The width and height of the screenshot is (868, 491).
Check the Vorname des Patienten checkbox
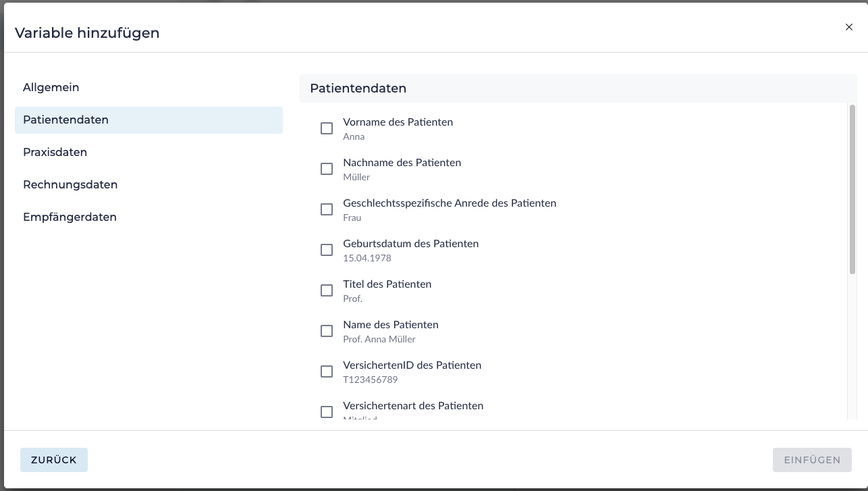(x=327, y=128)
